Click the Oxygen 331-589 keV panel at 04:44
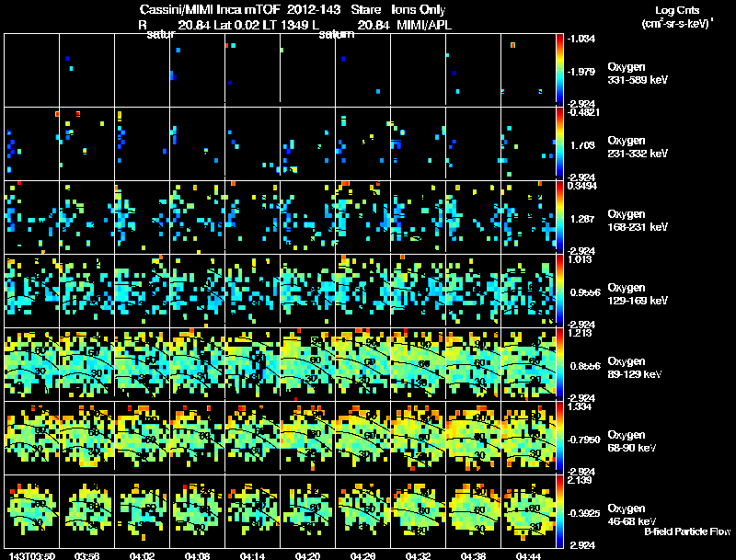The image size is (736, 560). [528, 71]
